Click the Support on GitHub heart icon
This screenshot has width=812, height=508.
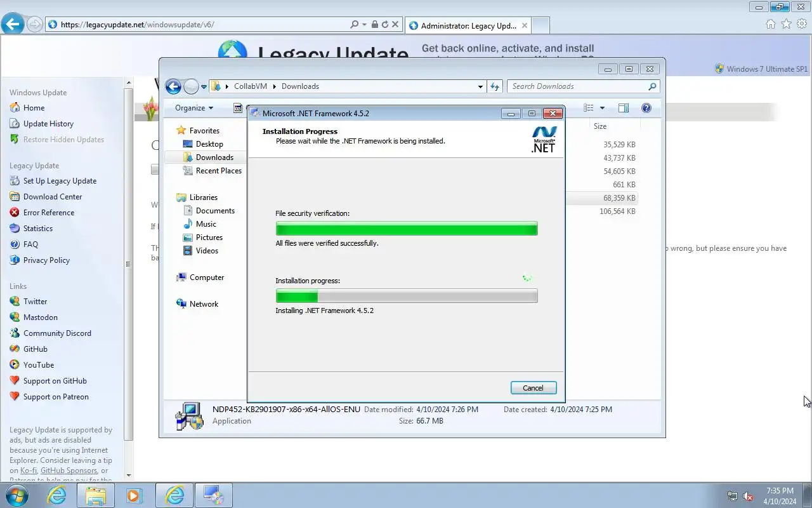15,381
